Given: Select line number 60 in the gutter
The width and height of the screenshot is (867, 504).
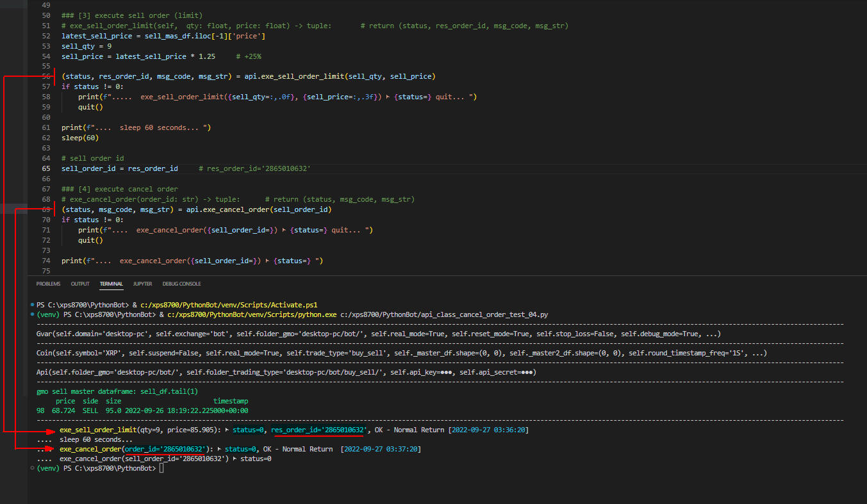Looking at the screenshot, I should pyautogui.click(x=45, y=117).
